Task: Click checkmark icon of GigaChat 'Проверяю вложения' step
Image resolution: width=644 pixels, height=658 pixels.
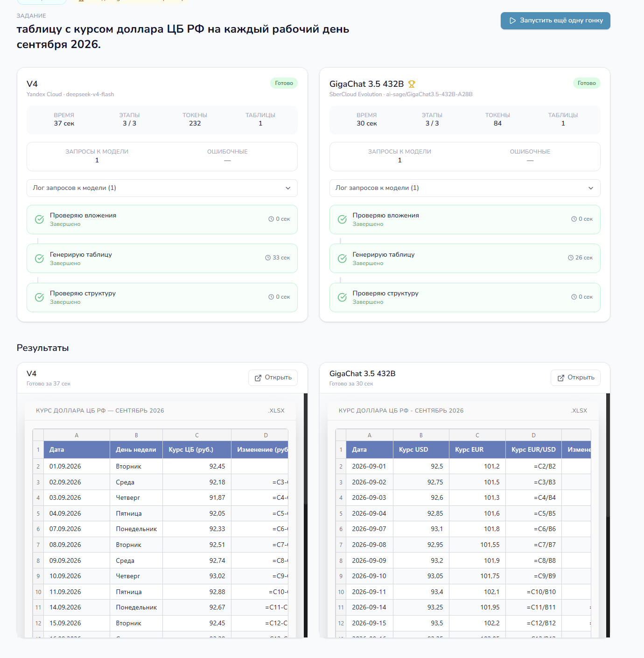Action: [342, 219]
